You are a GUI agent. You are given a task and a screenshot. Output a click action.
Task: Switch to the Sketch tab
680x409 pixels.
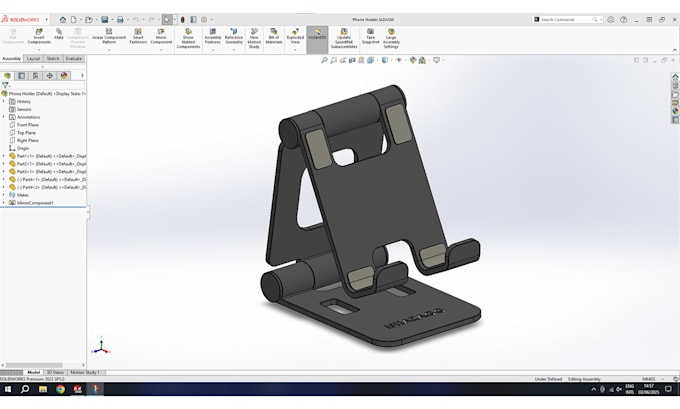coord(53,59)
